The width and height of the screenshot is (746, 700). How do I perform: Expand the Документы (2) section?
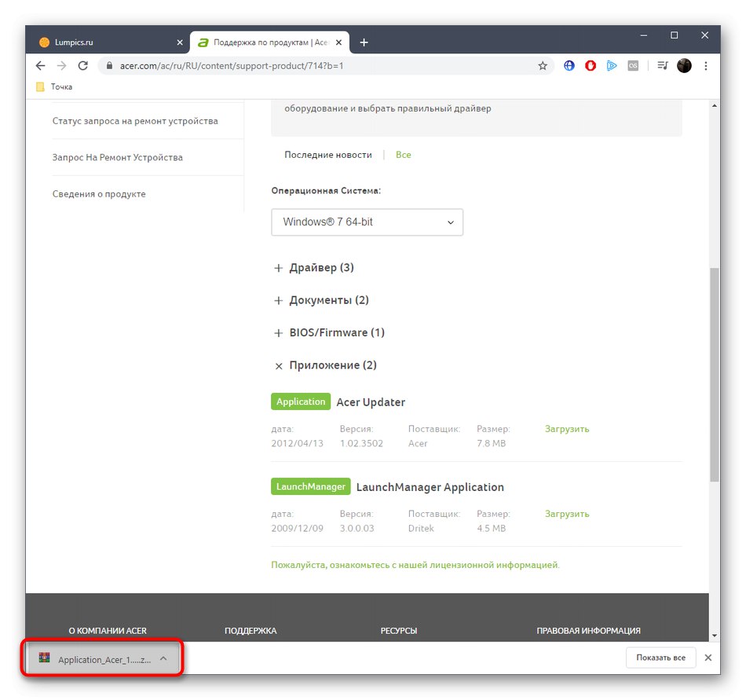pos(322,300)
